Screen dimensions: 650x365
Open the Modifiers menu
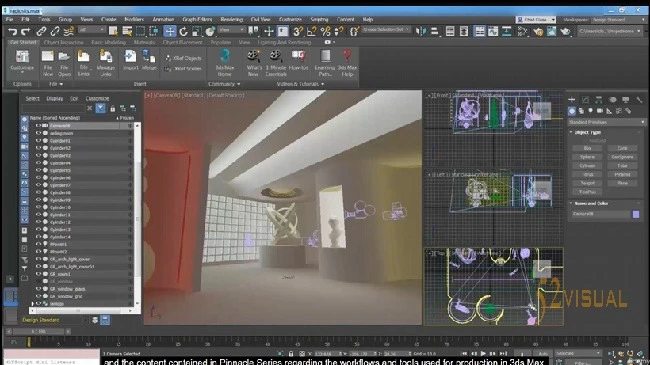coord(134,19)
